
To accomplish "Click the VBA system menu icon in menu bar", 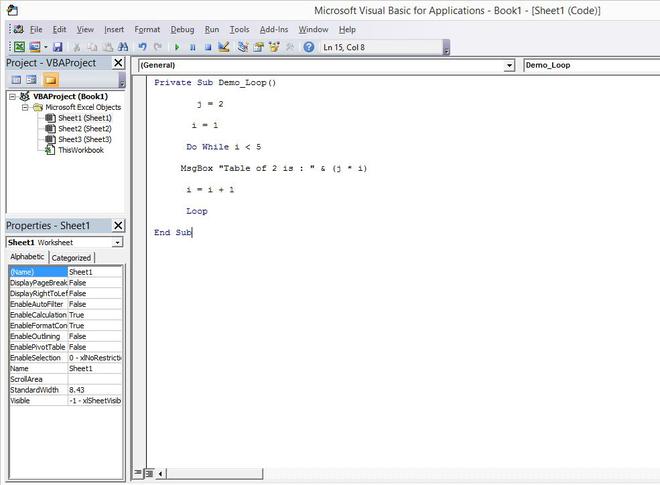I will point(19,29).
